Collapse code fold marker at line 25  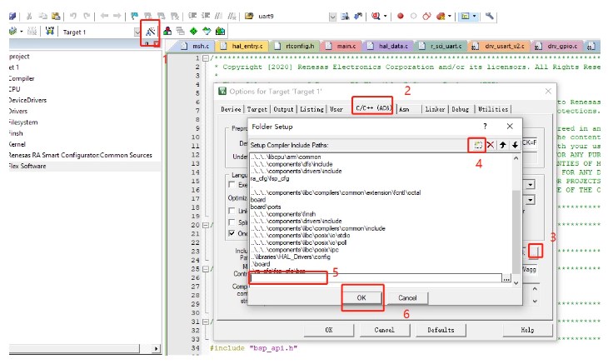click(206, 269)
